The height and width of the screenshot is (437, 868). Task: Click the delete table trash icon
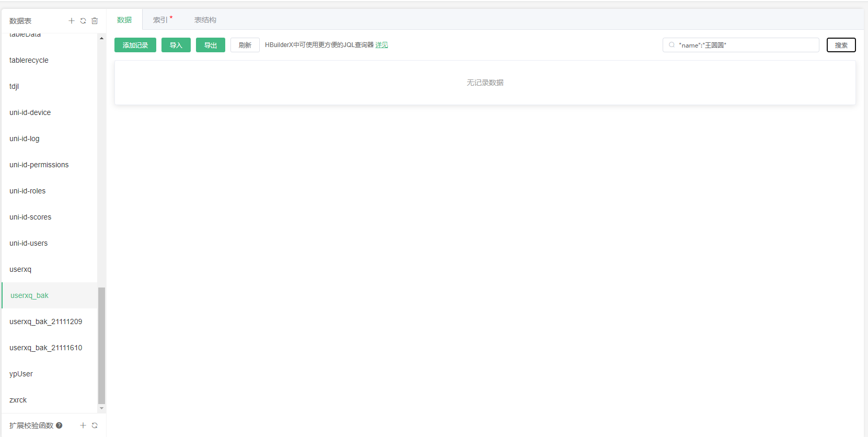click(x=95, y=21)
